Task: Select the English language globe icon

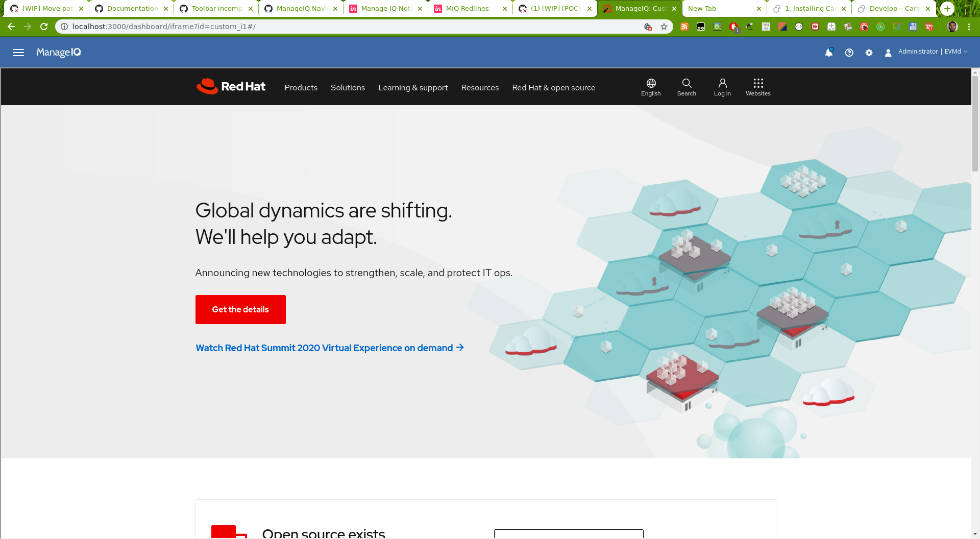Action: (651, 87)
